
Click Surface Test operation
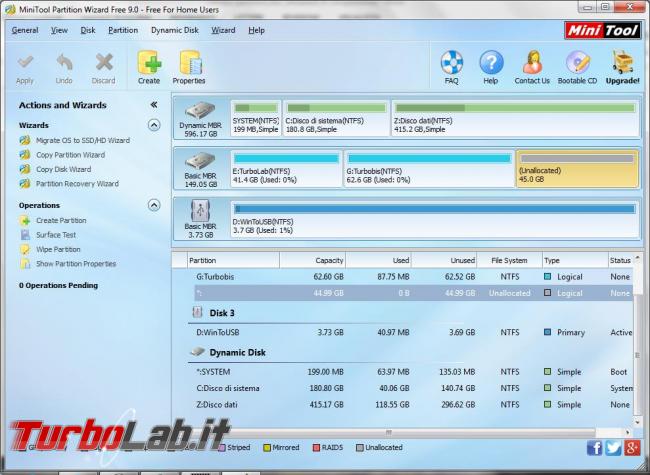click(x=48, y=235)
